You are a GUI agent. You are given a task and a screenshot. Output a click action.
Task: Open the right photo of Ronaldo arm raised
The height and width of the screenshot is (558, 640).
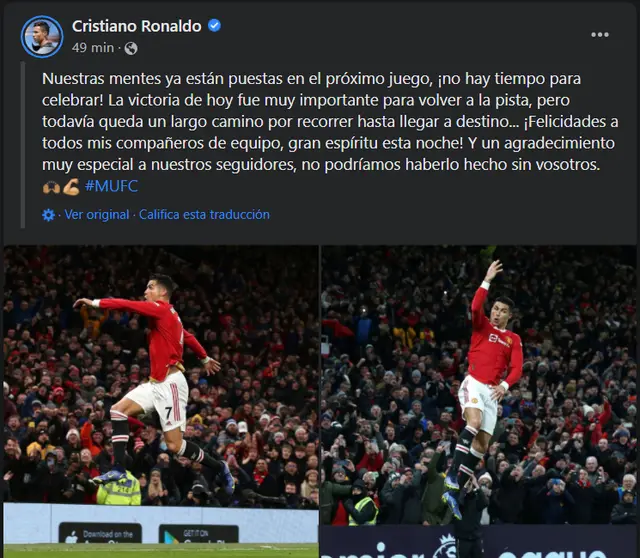[479, 401]
